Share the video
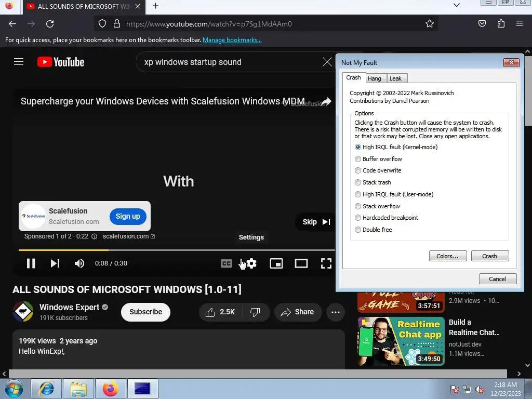Viewport: 532px width, 399px height. [298, 312]
